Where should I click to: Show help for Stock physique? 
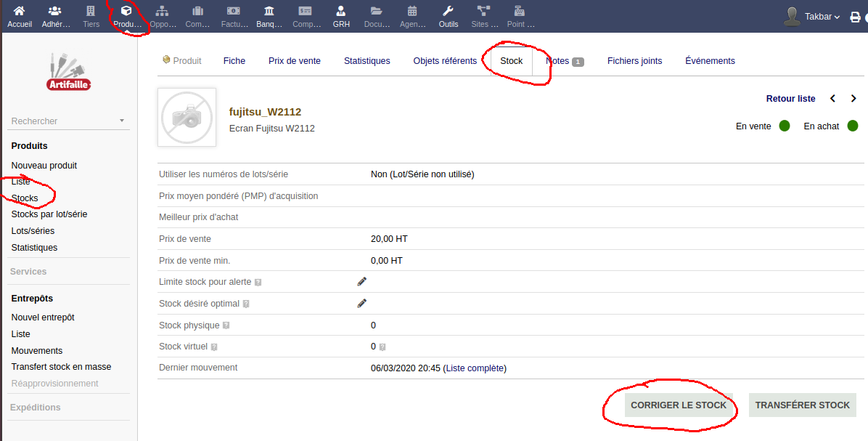point(226,325)
